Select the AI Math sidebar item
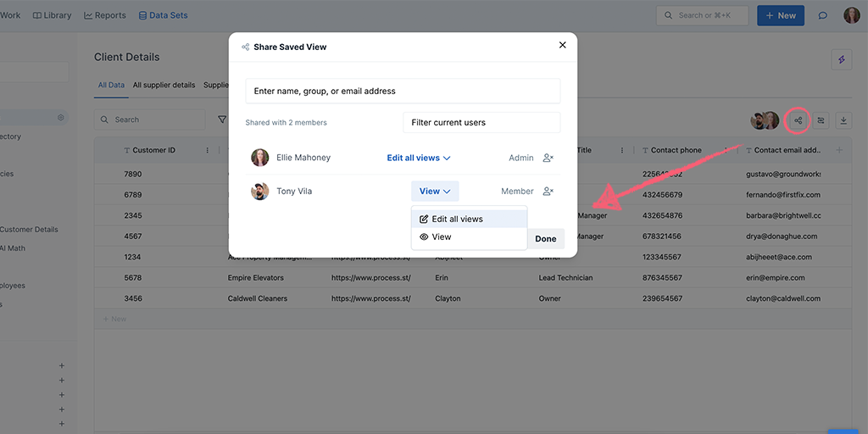The width and height of the screenshot is (868, 434). [x=13, y=248]
